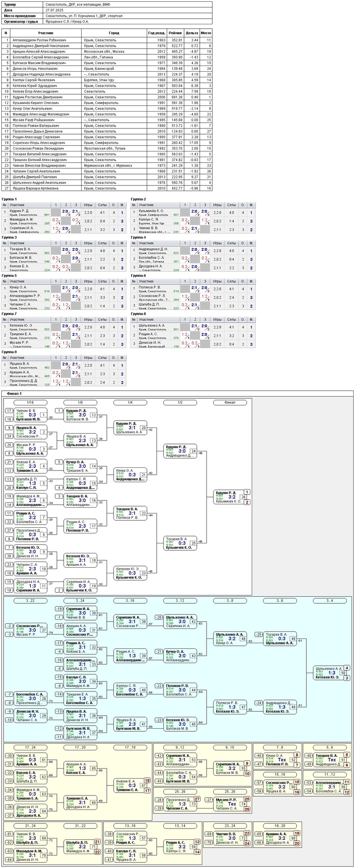Viewport: 355px width, 868px height.
Task: Click the "1/2" round header
Action: [180, 403]
